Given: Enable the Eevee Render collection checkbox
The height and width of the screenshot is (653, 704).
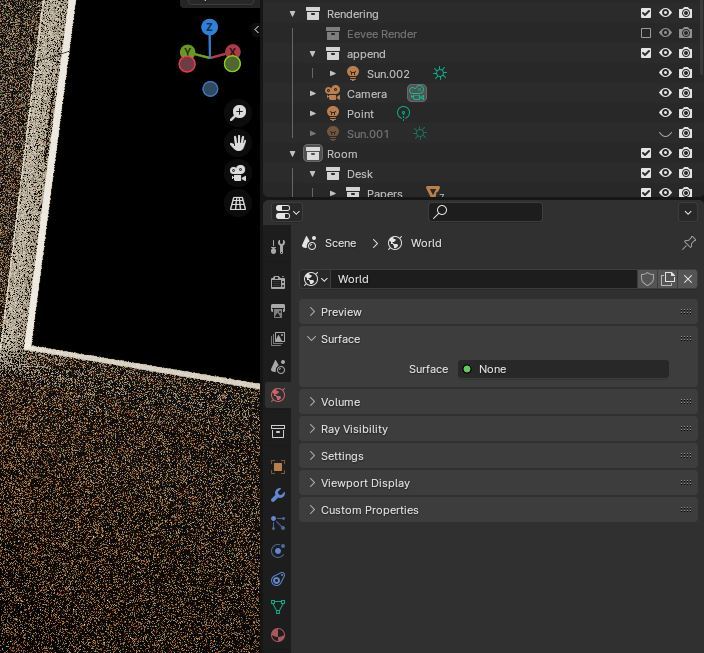Looking at the screenshot, I should click(646, 33).
